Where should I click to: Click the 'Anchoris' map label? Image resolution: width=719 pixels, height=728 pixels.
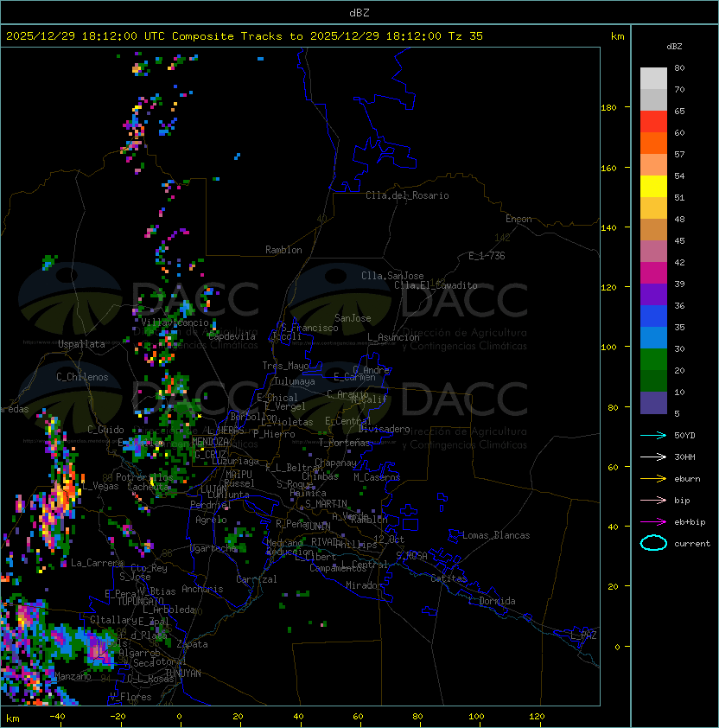[202, 589]
